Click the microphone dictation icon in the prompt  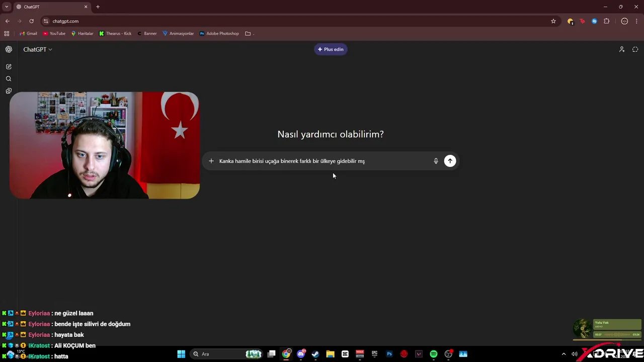point(436,161)
